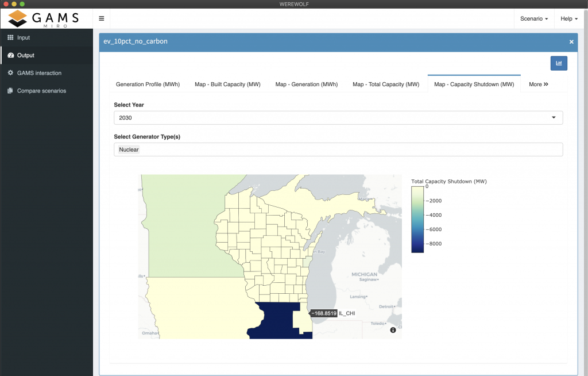This screenshot has height=376, width=588.
Task: Open the Scenario dropdown menu
Action: coord(534,19)
